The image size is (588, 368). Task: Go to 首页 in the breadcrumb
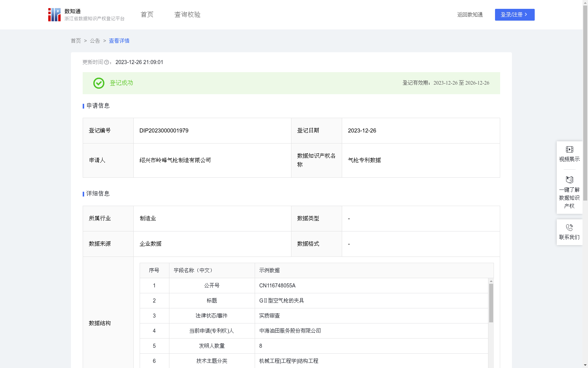(76, 41)
